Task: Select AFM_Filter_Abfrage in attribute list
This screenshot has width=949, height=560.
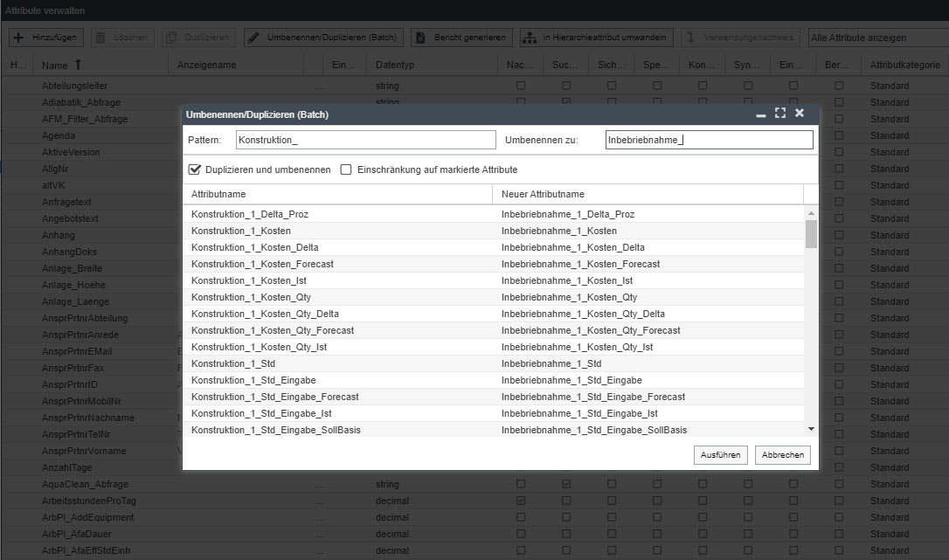Action: point(85,120)
